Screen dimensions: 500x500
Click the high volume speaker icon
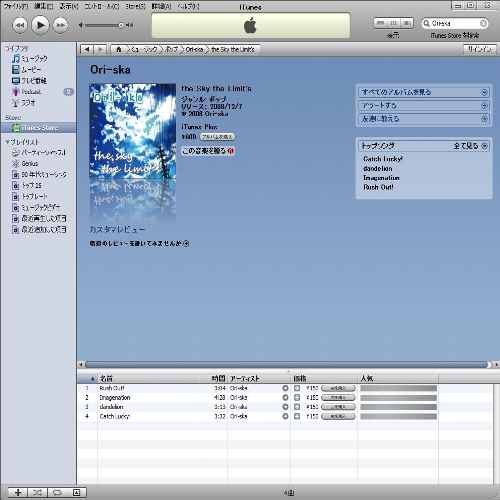[x=130, y=25]
